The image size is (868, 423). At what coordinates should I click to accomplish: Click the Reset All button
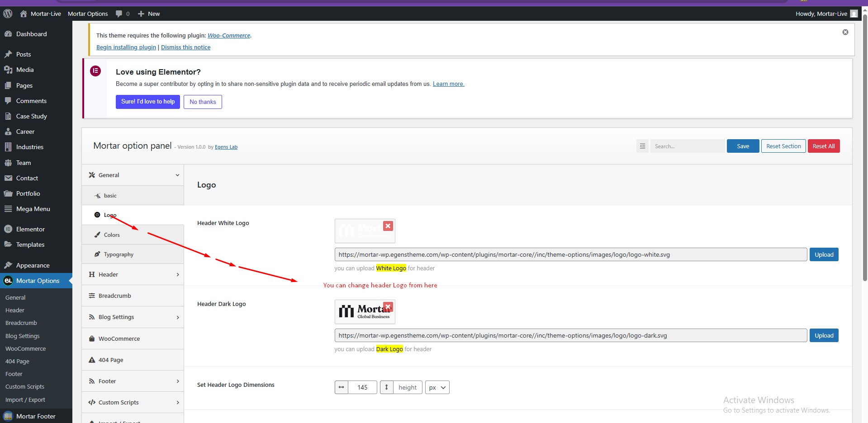click(824, 146)
